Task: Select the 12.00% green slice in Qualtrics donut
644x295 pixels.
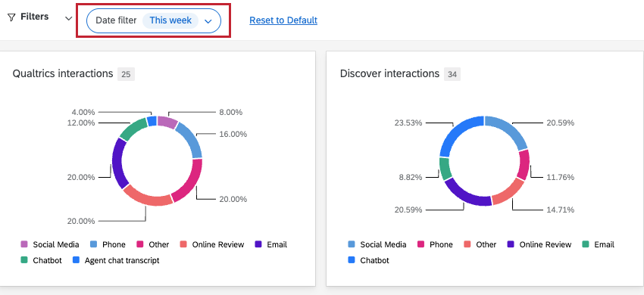Action: click(133, 129)
